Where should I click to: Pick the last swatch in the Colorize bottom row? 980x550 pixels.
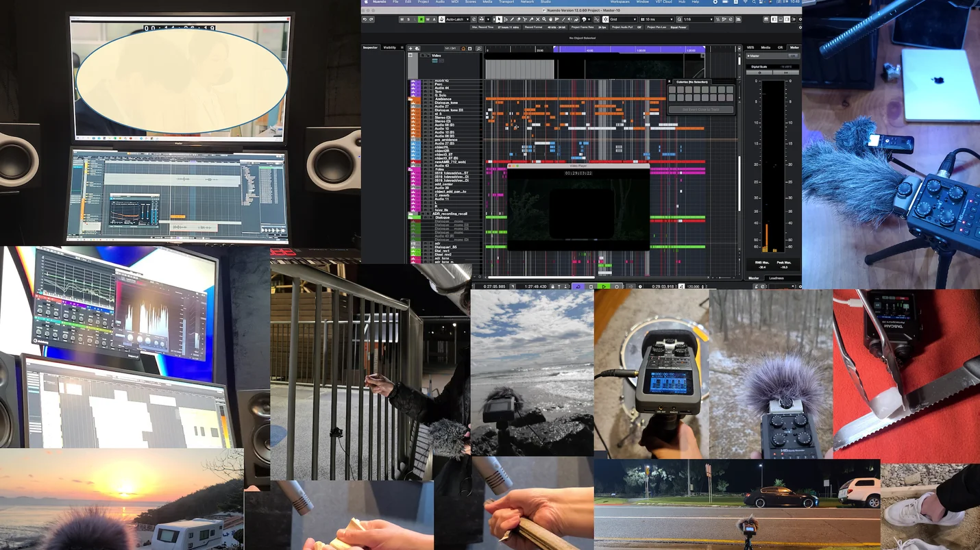click(x=730, y=97)
